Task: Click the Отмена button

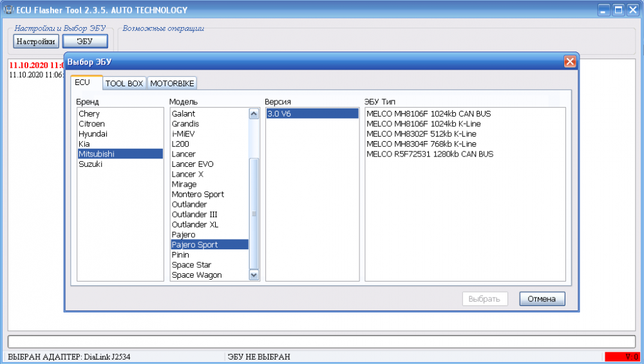Action: tap(542, 299)
